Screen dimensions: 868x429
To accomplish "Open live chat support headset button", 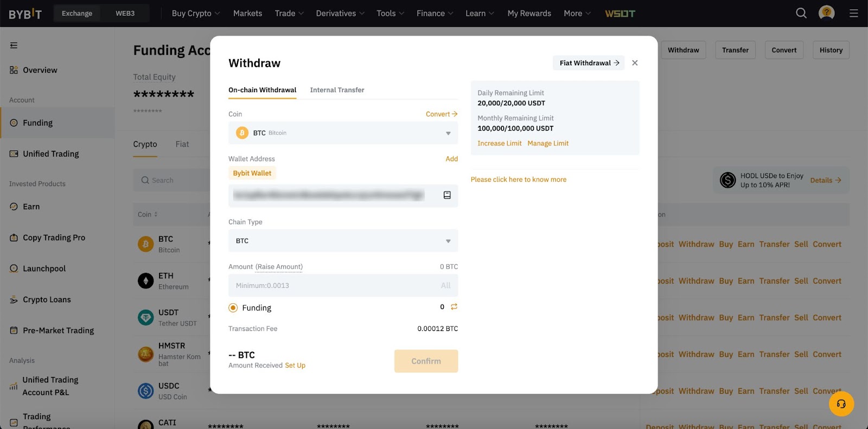I will (x=841, y=404).
